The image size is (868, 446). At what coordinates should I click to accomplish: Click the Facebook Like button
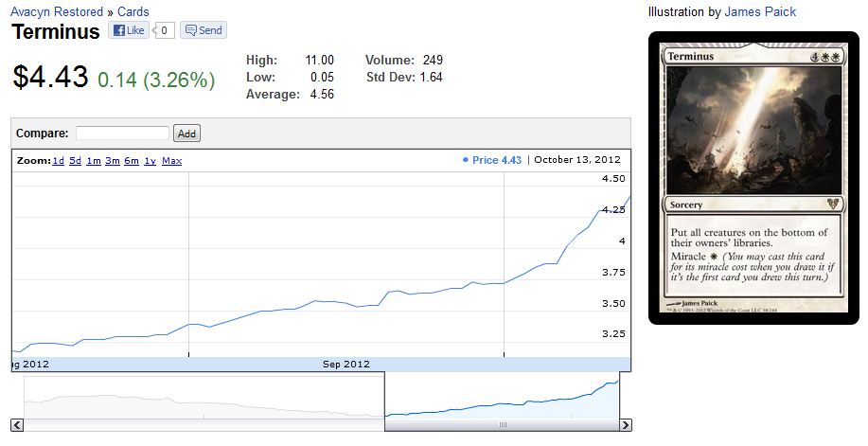pos(129,30)
